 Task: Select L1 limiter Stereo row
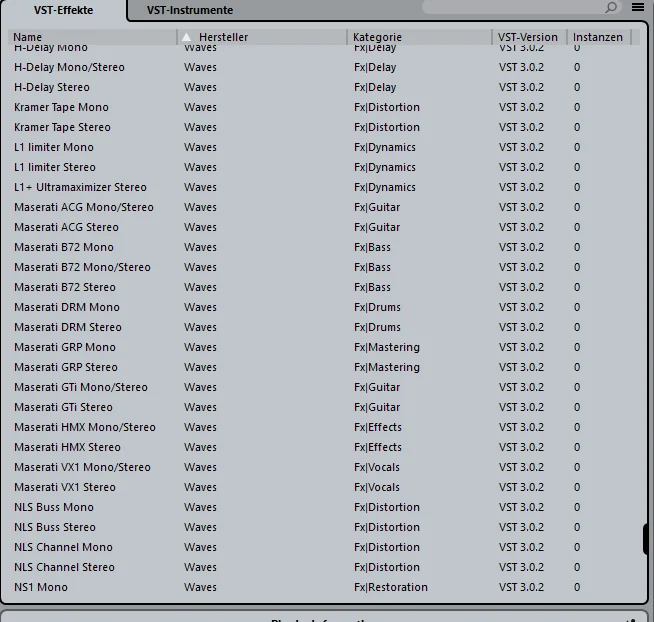click(324, 167)
